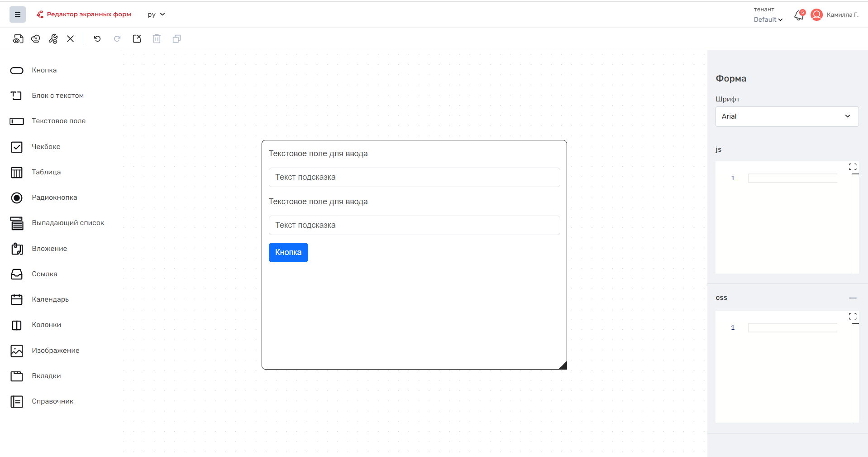
Task: Open the Default tenant dropdown
Action: point(768,19)
